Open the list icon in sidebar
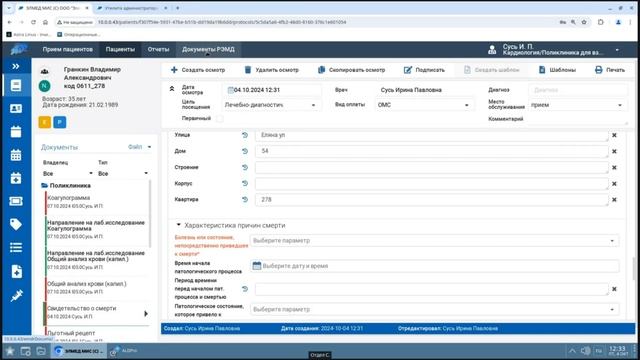Viewport: 640px width, 360px height. click(x=16, y=247)
